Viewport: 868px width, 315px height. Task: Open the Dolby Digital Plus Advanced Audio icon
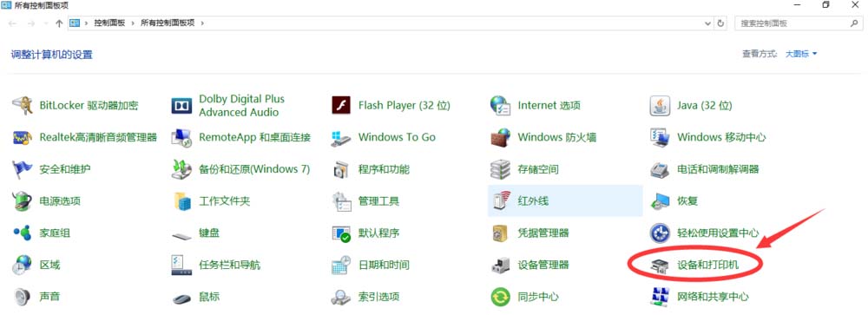click(181, 105)
